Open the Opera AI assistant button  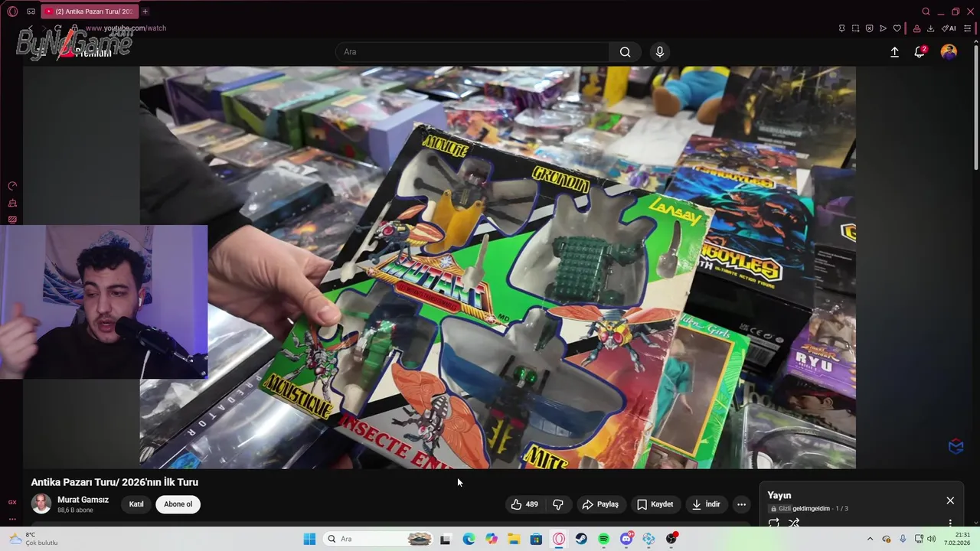pos(949,28)
